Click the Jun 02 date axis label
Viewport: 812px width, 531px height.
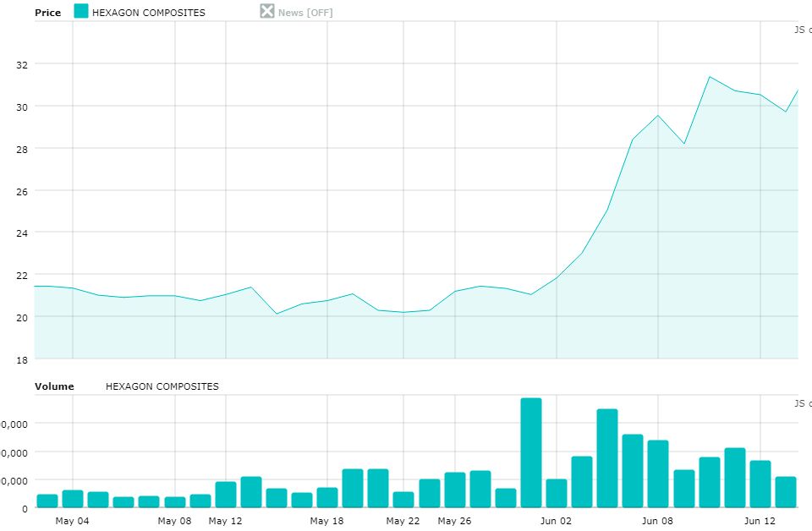556,521
